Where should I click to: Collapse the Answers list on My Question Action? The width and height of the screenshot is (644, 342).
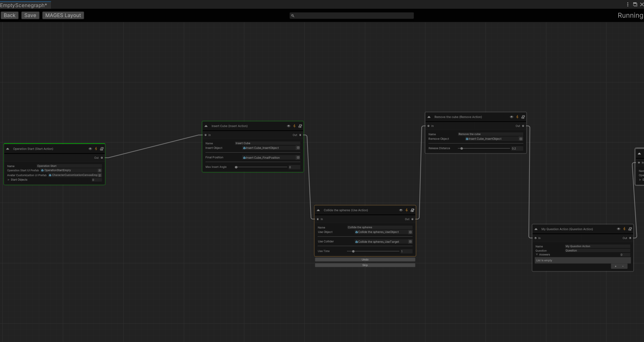coord(538,255)
